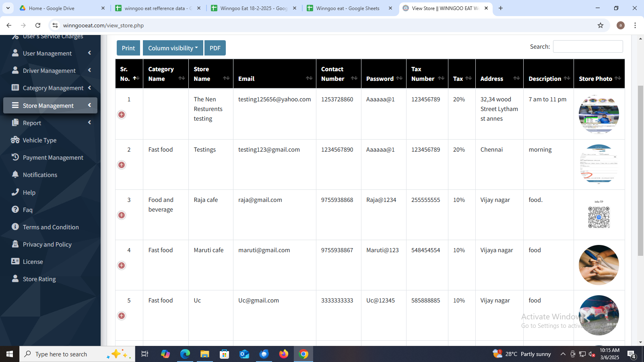Click the License card icon
The width and height of the screenshot is (644, 362).
pyautogui.click(x=15, y=261)
